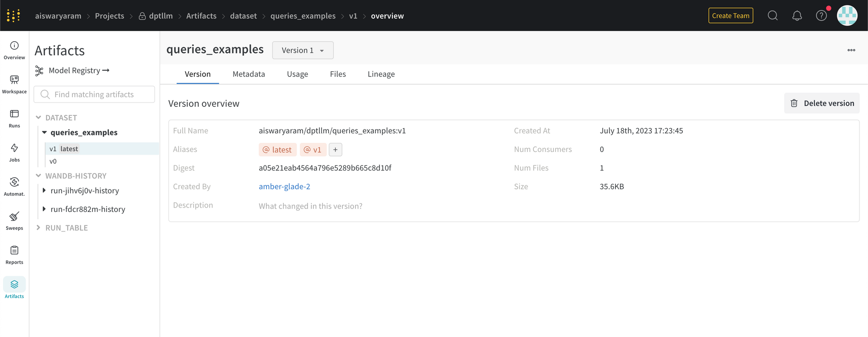Open the amber-glade-2 run link
The width and height of the screenshot is (868, 337).
pyautogui.click(x=284, y=187)
